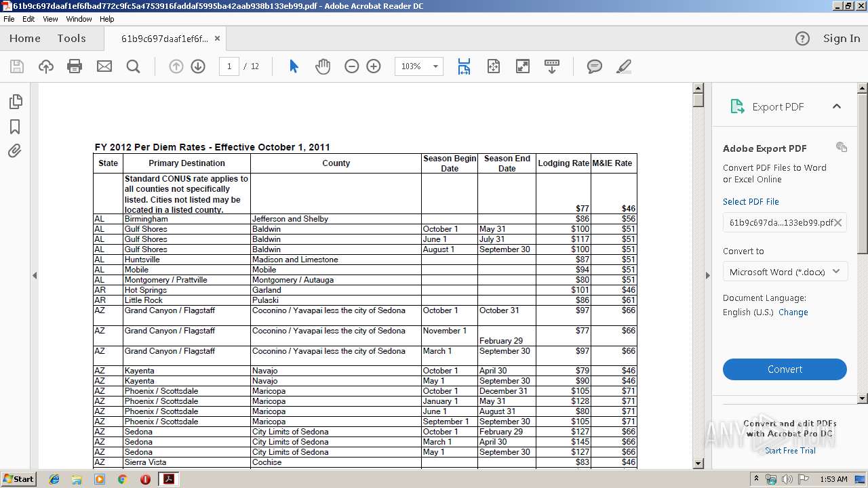Screen dimensions: 868x488
Task: Click the Hot Springs table cell
Action: coord(186,290)
